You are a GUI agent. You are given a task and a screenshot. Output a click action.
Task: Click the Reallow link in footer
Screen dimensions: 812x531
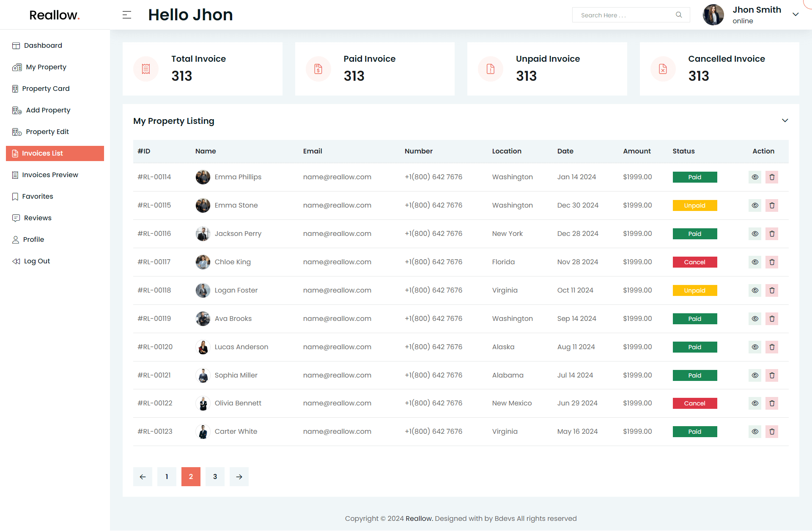pyautogui.click(x=419, y=519)
